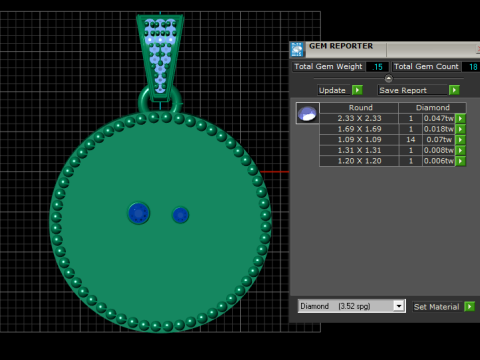Click the Round column header
480x360 pixels.
click(359, 108)
